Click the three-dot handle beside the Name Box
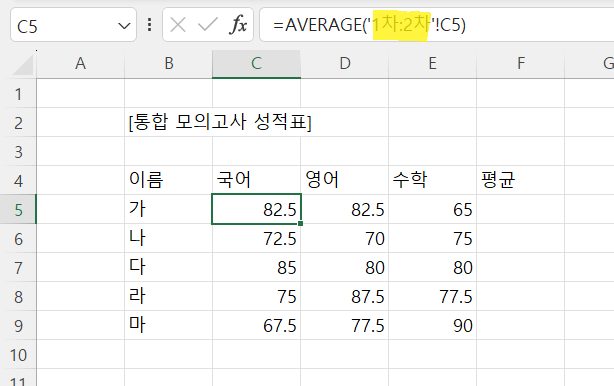614x386 pixels. [x=149, y=25]
